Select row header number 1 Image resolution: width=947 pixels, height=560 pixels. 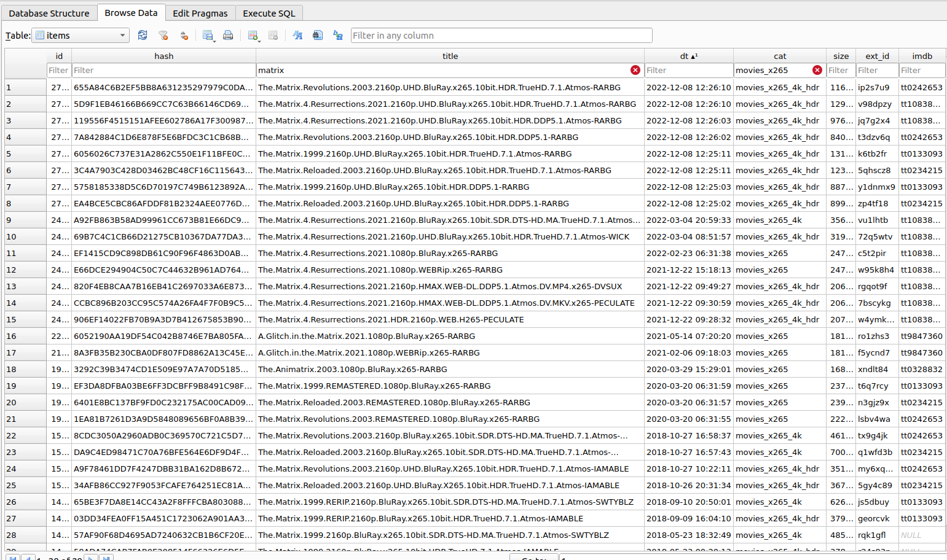coord(26,87)
